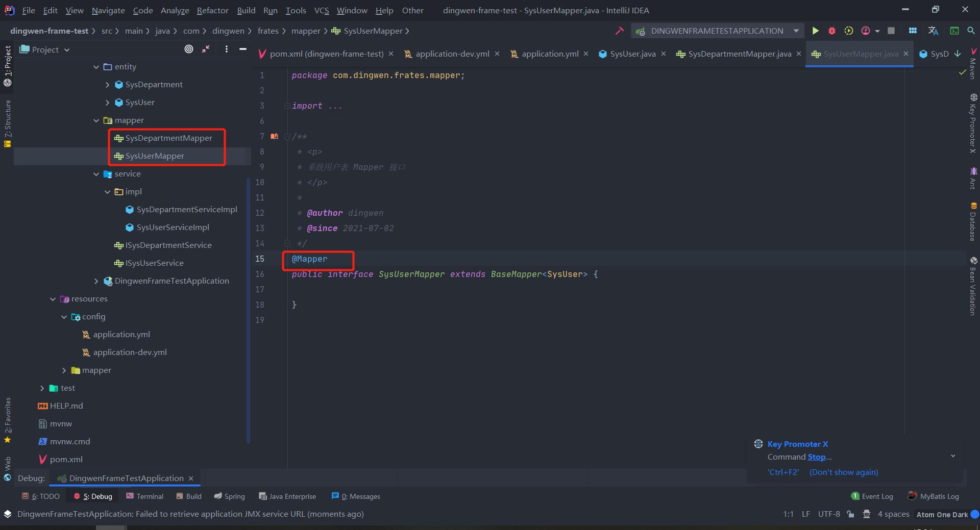Collapse the mapper package folder
This screenshot has width=980, height=530.
coord(96,120)
